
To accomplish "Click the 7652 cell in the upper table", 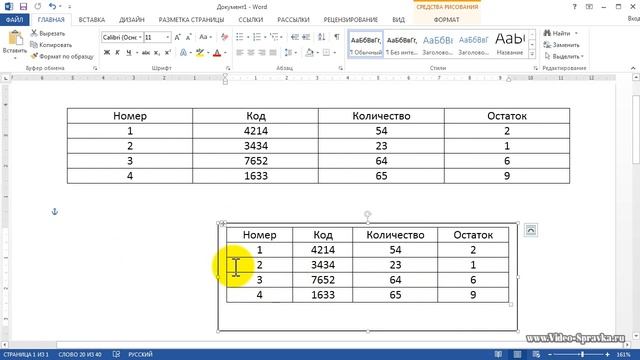I will (x=256, y=161).
